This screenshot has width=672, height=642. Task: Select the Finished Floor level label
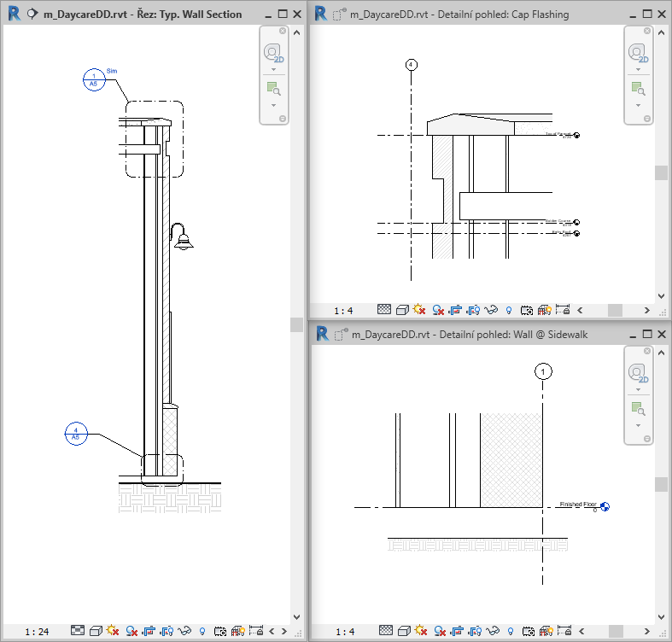point(578,504)
